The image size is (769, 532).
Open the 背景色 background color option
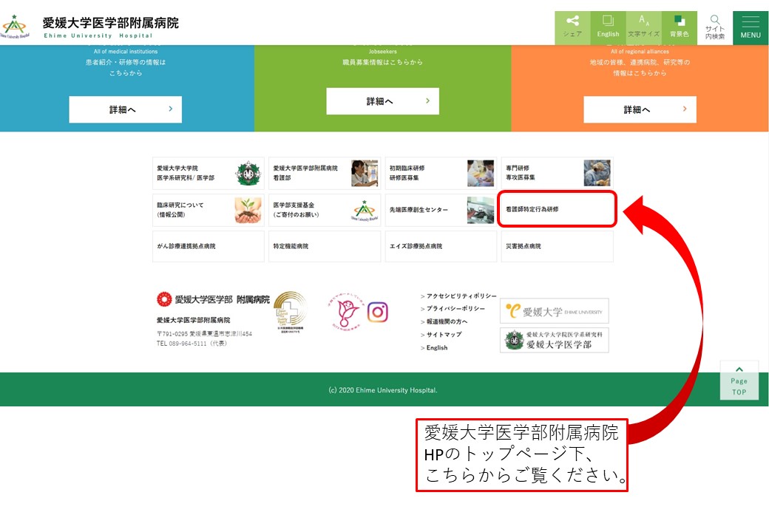pos(680,27)
